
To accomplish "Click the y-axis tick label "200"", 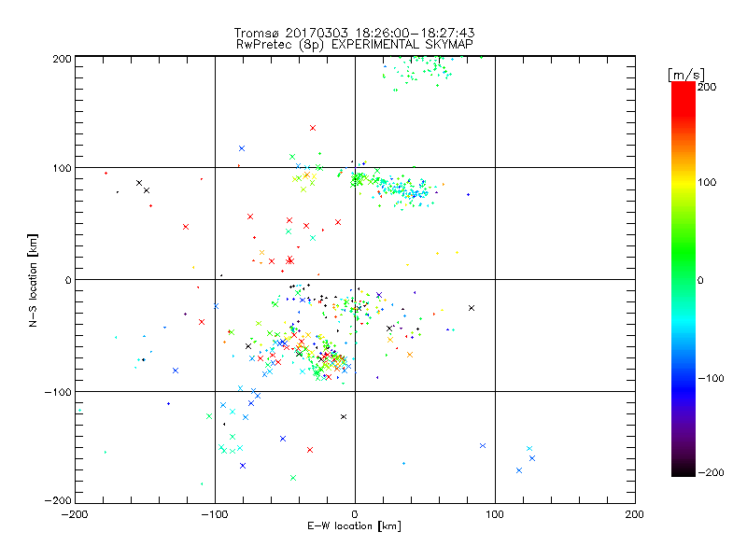I will click(63, 59).
